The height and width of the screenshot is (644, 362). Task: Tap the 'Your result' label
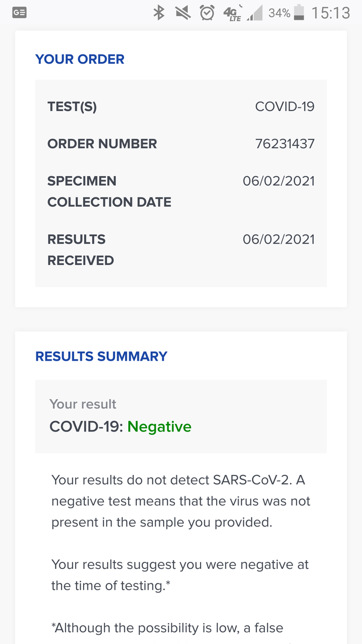[x=83, y=404]
